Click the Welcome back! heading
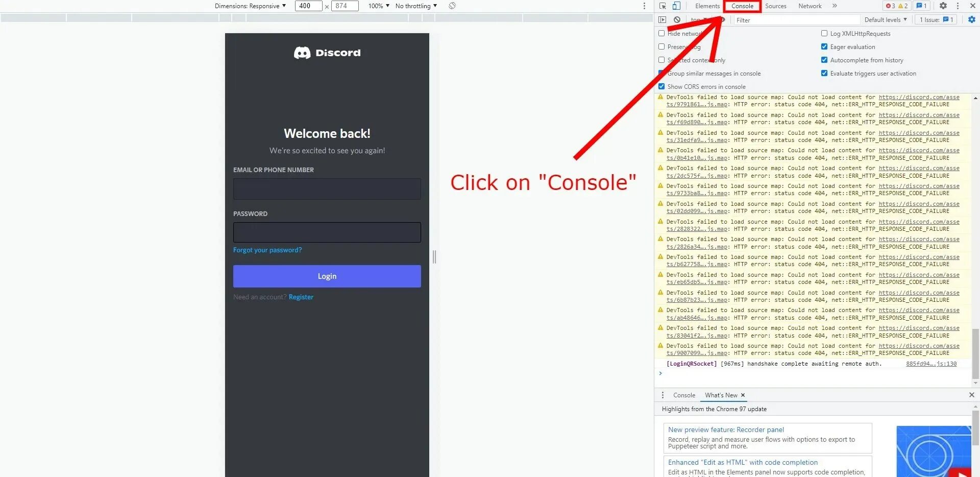The height and width of the screenshot is (477, 980). [x=327, y=134]
